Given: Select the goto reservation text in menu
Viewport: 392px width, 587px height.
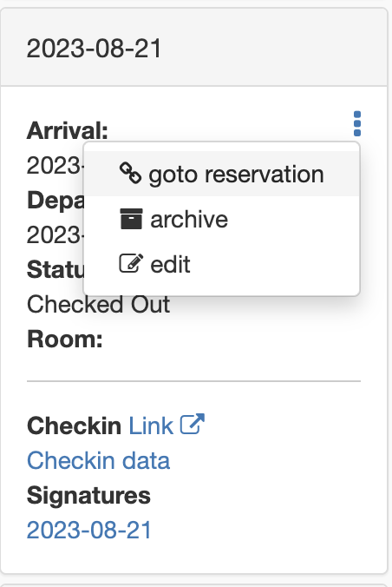Looking at the screenshot, I should point(236,175).
